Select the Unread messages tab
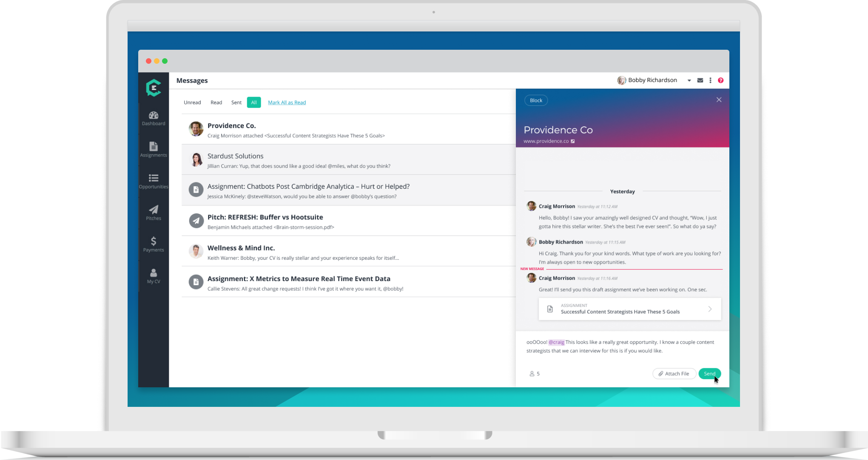Viewport: 868px width, 460px height. [x=192, y=102]
